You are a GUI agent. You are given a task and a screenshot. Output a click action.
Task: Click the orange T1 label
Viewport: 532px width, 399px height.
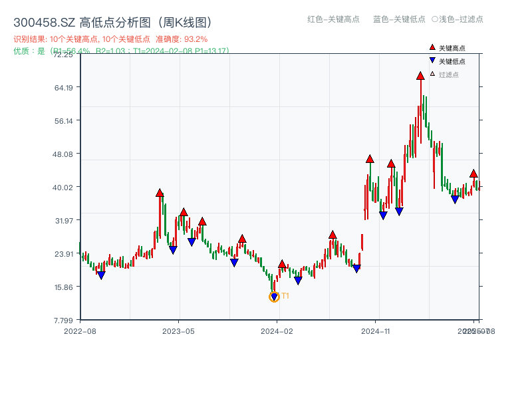pyautogui.click(x=285, y=296)
